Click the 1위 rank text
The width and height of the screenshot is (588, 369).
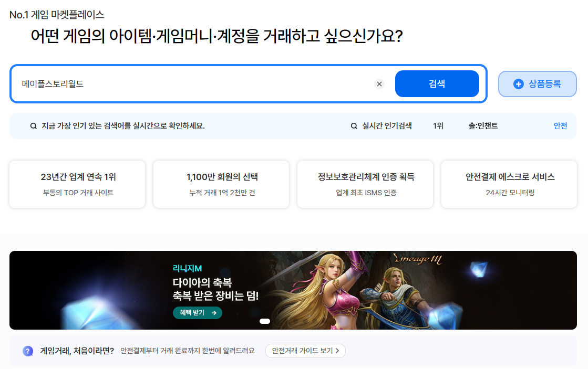[x=438, y=126]
